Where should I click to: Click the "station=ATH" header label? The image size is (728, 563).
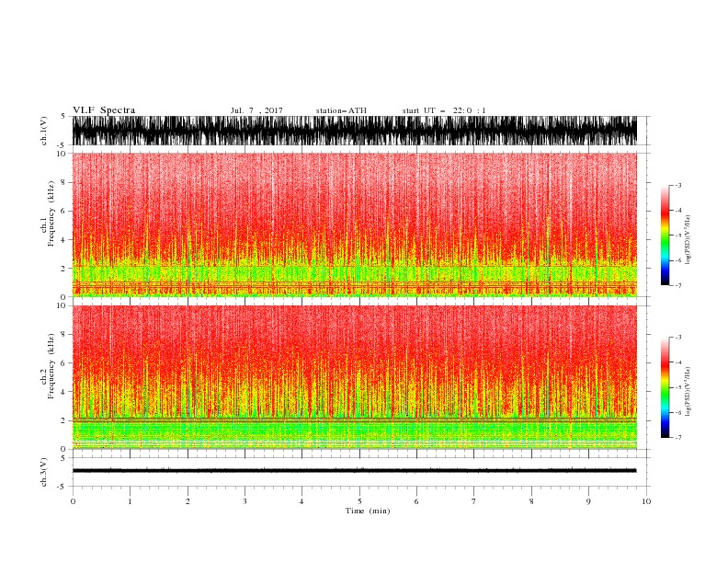point(341,110)
